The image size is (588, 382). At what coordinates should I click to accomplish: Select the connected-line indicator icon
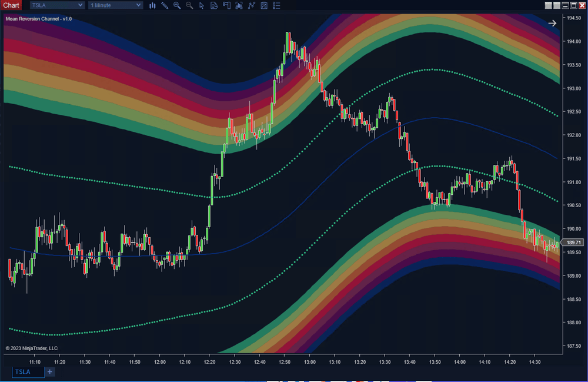coord(252,5)
